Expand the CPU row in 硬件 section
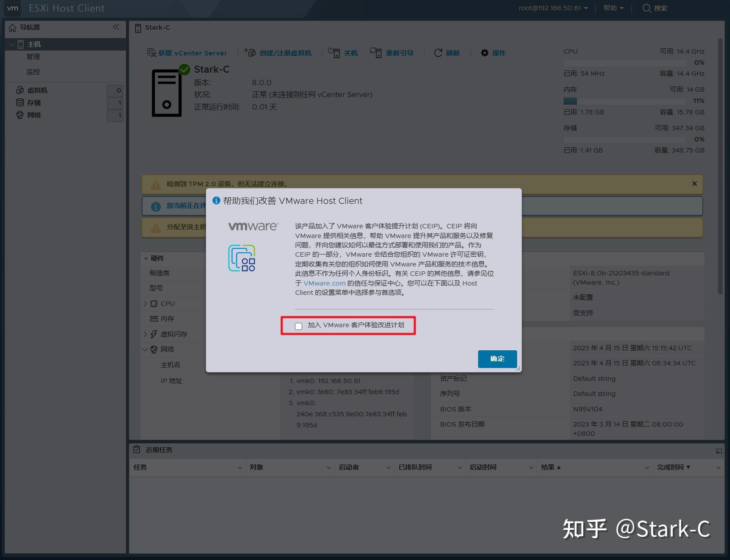 145,303
